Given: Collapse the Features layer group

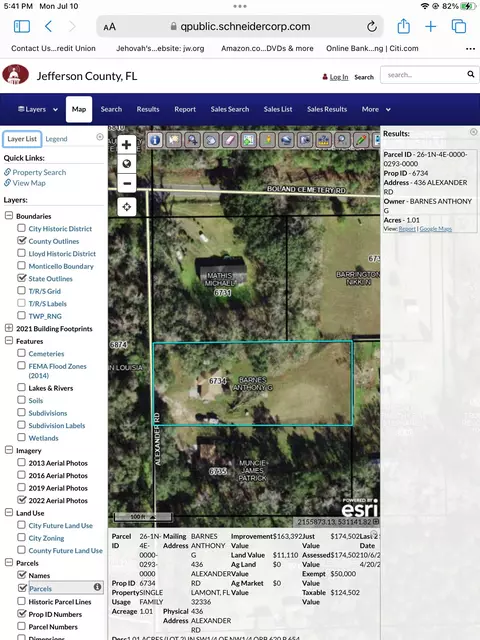Looking at the screenshot, I should point(9,340).
